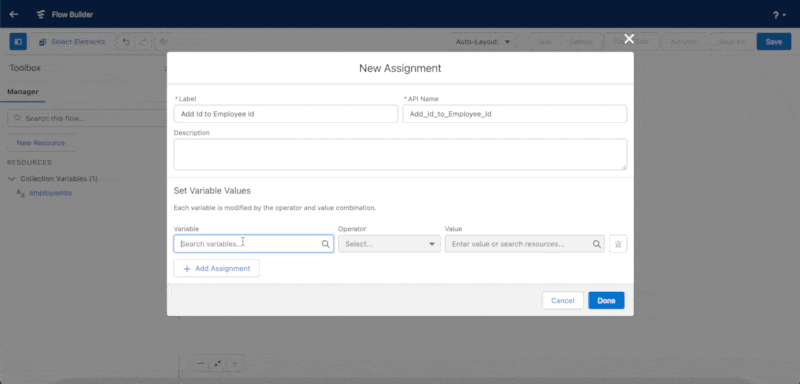Click the fit-to-view canvas icon
Screen dimensions: 800x384
pyautogui.click(x=218, y=363)
